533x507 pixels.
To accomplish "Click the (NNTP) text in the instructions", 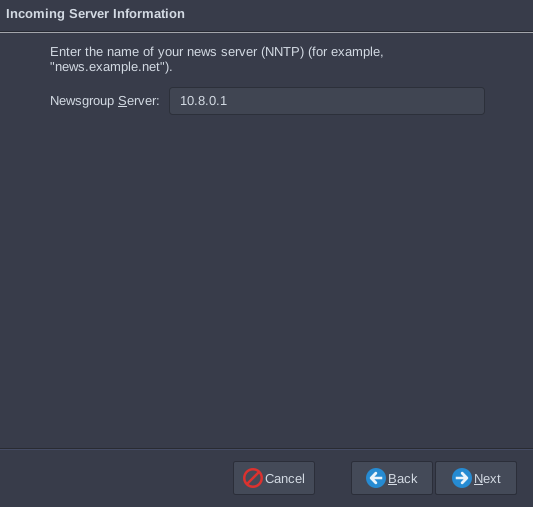I will 282,52.
